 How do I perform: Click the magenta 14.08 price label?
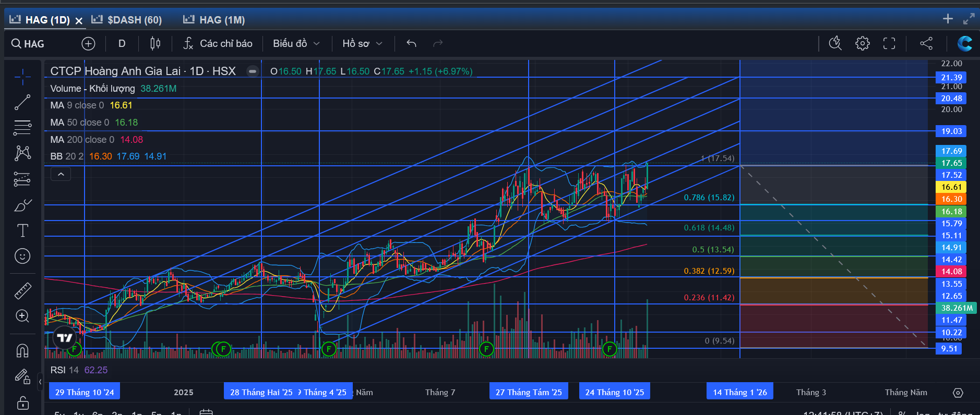tap(951, 272)
